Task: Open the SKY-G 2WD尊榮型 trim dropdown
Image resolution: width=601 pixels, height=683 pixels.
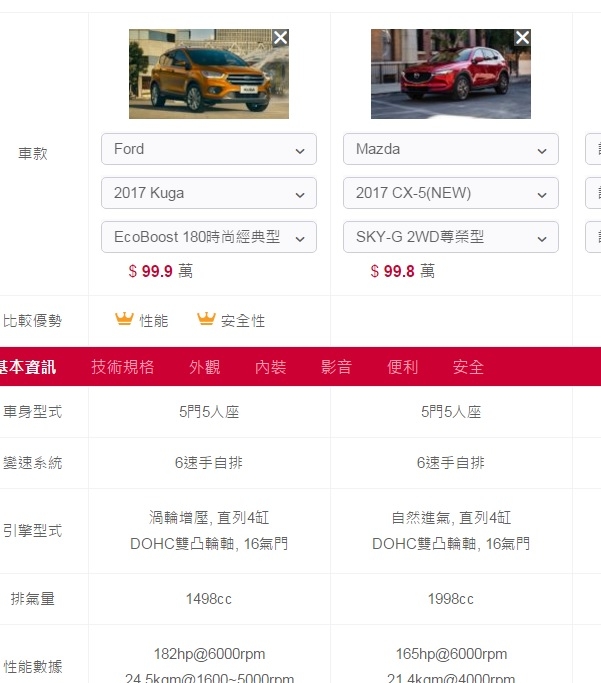Action: coord(451,237)
